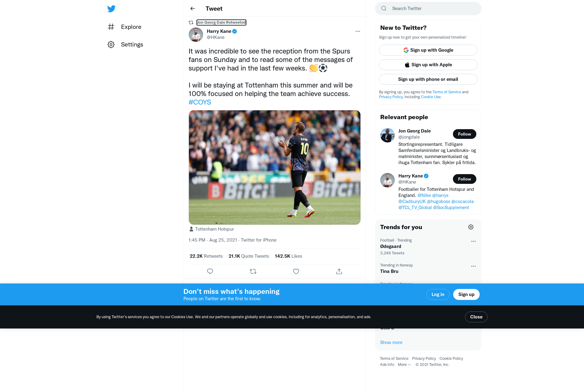Open more options for Tina Bru trend
Viewport: 584px width, 392px height.
[473, 266]
